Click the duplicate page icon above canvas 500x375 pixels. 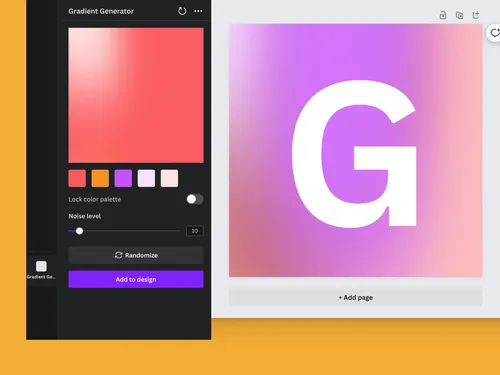click(459, 15)
